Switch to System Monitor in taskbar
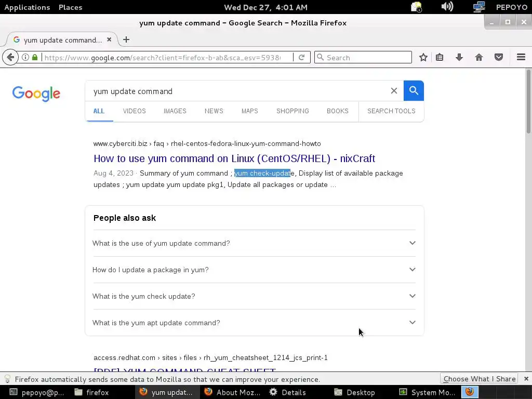Screen dimensions: 532x399 427,392
